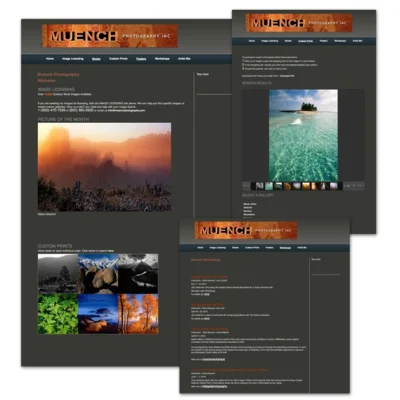Open Posters in the search results page navigation

click(x=323, y=41)
